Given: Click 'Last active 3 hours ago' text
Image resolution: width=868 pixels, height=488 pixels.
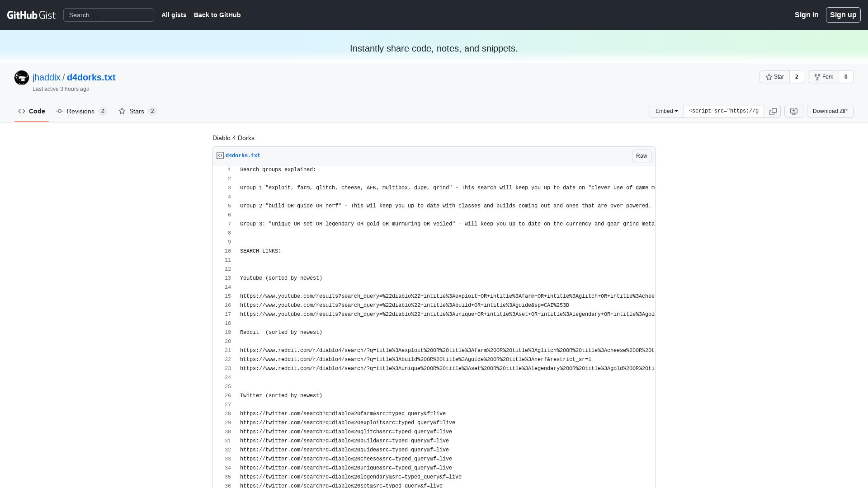Looking at the screenshot, I should click(61, 89).
